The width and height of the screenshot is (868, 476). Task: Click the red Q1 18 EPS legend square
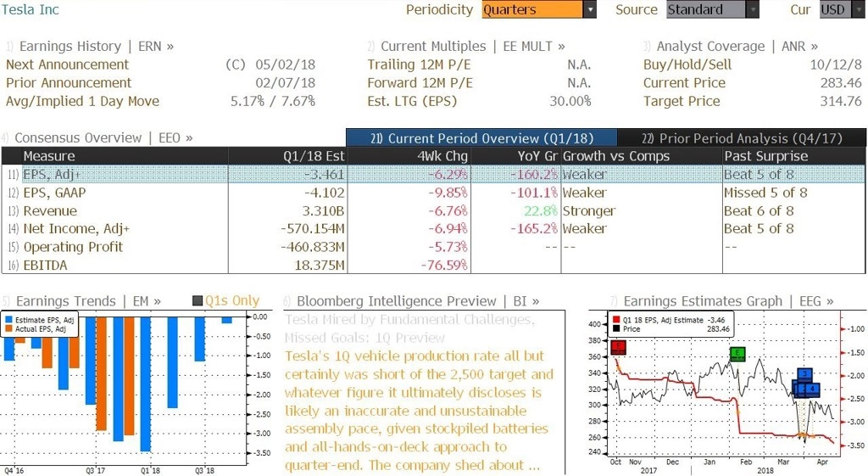[x=616, y=320]
